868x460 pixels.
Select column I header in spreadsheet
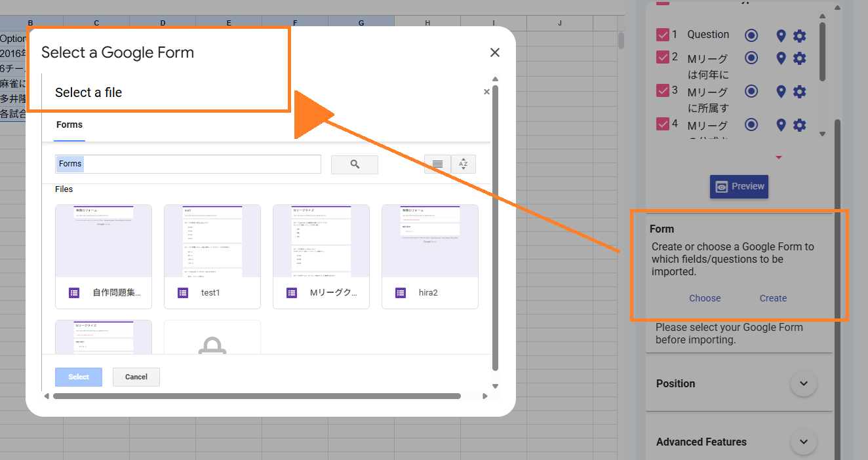(x=494, y=23)
